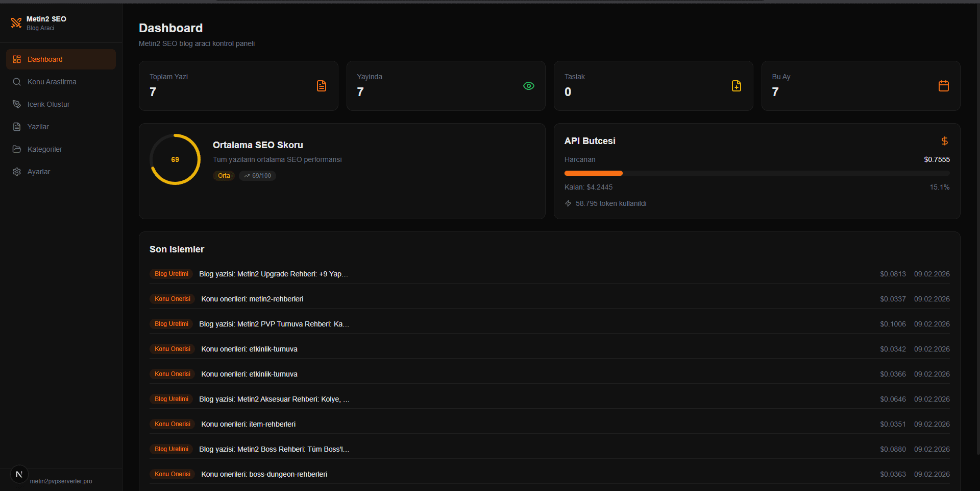Toggle the eye icon on Yayinda card
This screenshot has height=491, width=980.
tap(529, 86)
